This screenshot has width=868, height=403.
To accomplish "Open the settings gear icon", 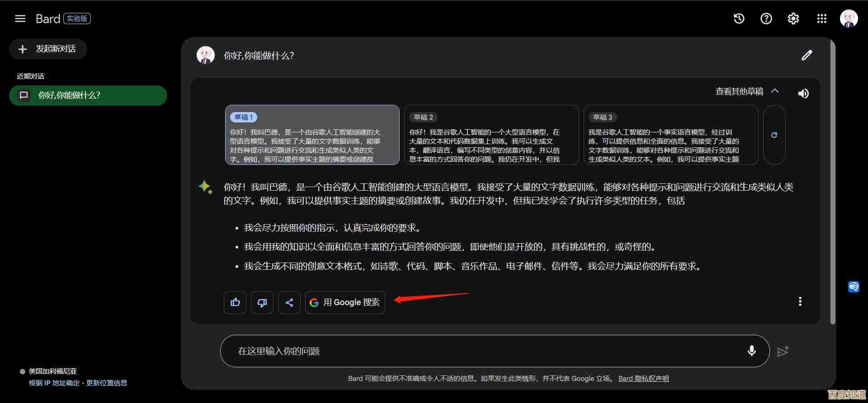I will coord(793,19).
